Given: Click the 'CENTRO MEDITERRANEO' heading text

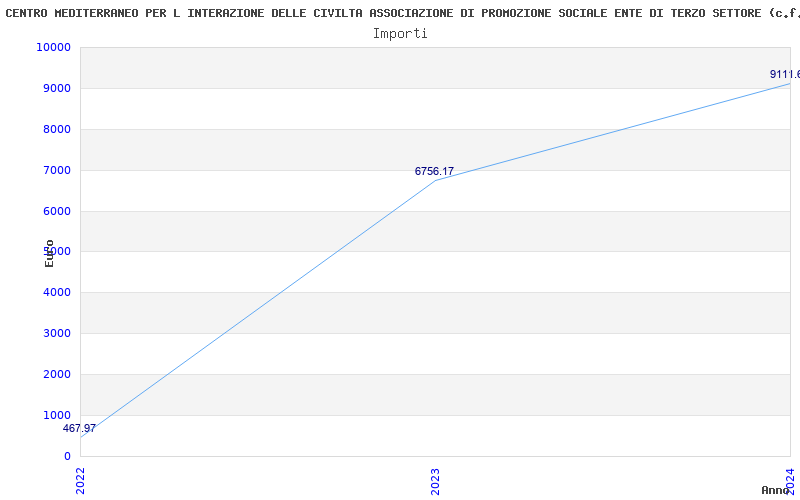Looking at the screenshot, I should pos(72,13).
